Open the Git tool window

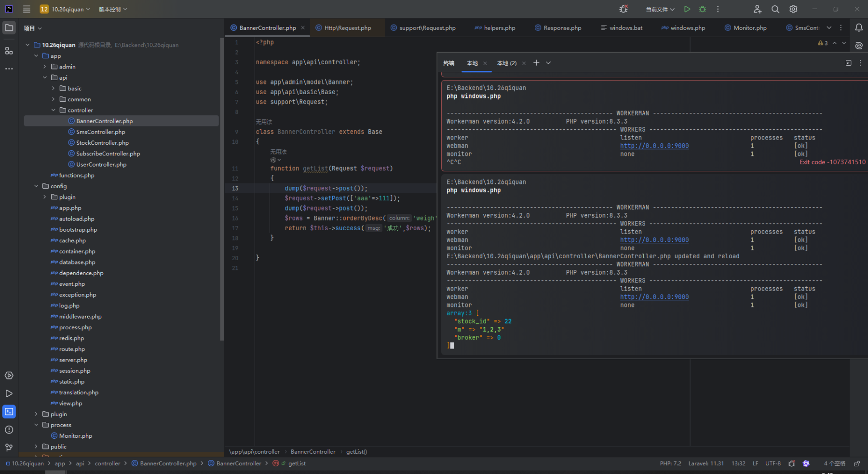9,447
